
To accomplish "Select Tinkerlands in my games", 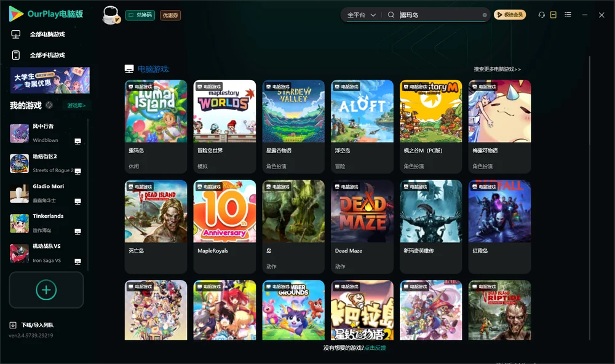I will [46, 223].
